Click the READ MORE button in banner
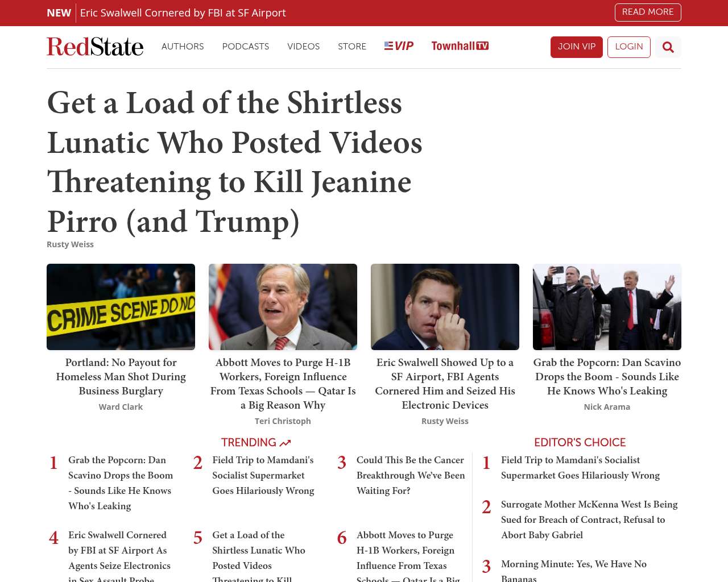 click(648, 13)
